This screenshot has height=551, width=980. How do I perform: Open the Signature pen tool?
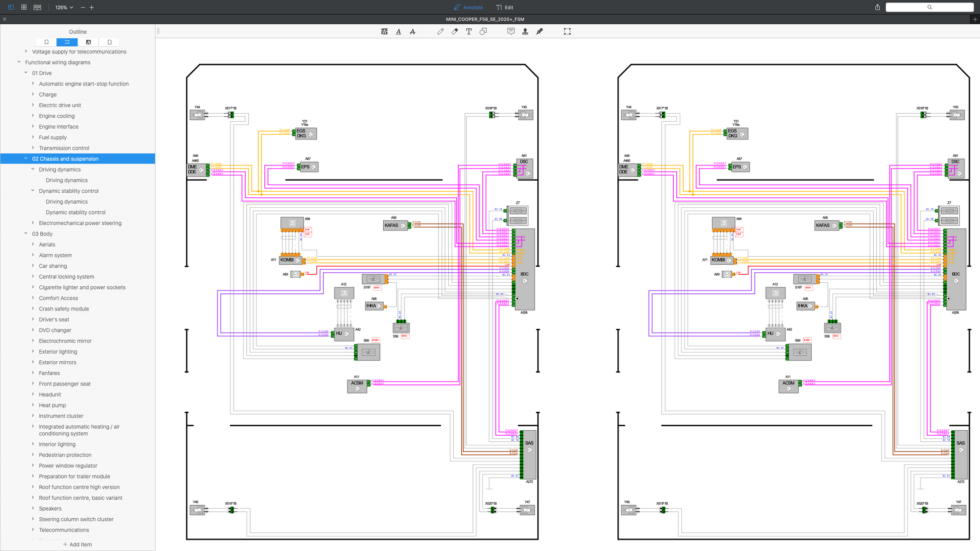click(539, 31)
